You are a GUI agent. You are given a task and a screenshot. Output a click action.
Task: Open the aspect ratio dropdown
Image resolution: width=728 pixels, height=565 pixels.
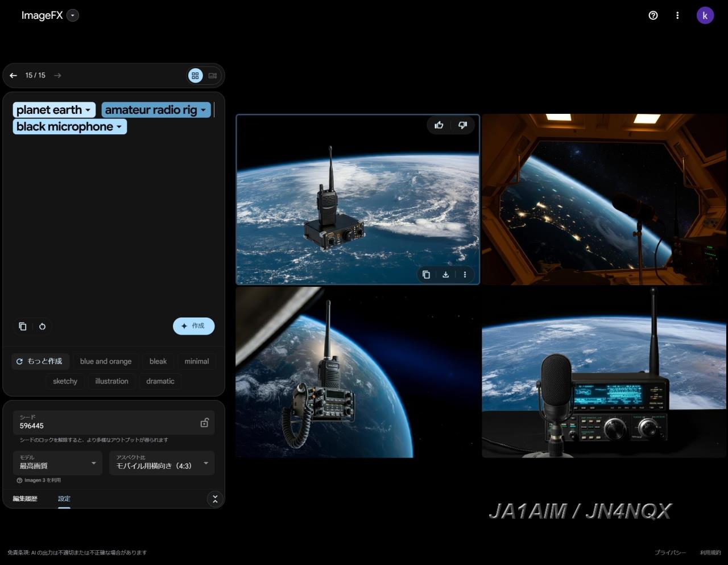(x=162, y=463)
